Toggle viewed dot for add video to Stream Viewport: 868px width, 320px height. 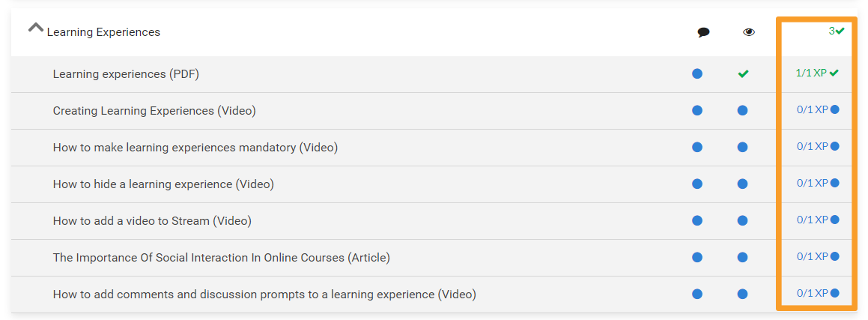click(742, 220)
